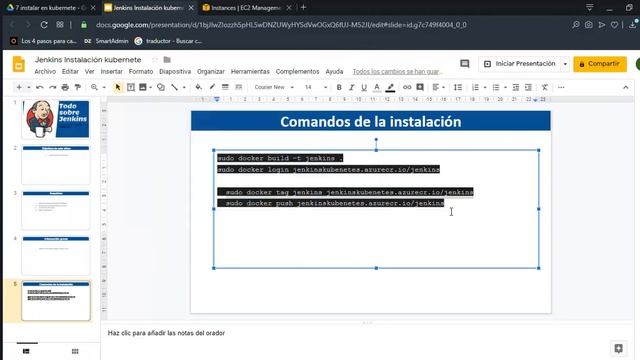
Task: Open the Diapositiva menu
Action: point(175,71)
